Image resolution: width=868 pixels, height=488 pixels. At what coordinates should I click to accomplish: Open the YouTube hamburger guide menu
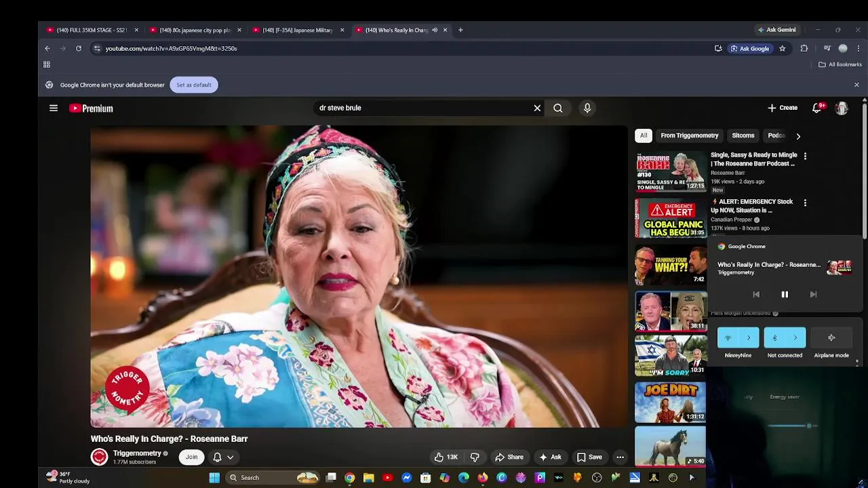tap(54, 108)
